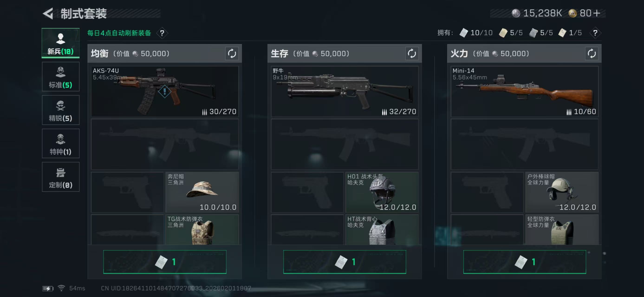This screenshot has width=644, height=297.
Task: Refresh the 生存 loadout set
Action: tap(412, 53)
